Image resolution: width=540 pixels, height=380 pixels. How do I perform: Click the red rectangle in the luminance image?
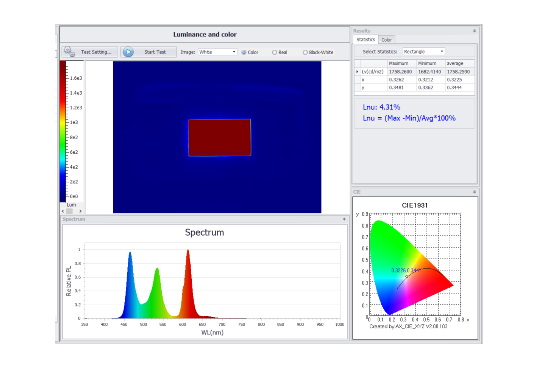point(219,137)
